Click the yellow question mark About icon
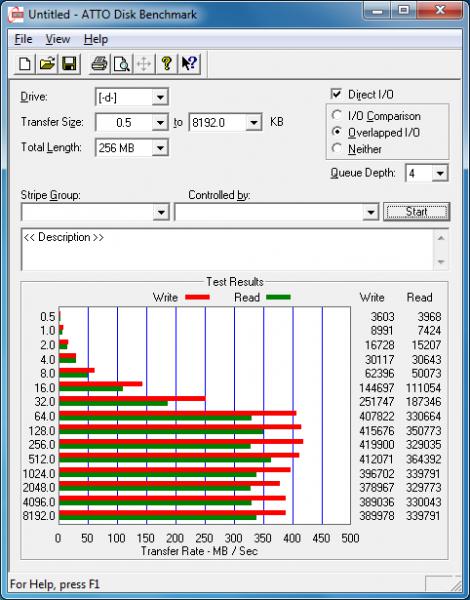The image size is (470, 600). [x=166, y=64]
